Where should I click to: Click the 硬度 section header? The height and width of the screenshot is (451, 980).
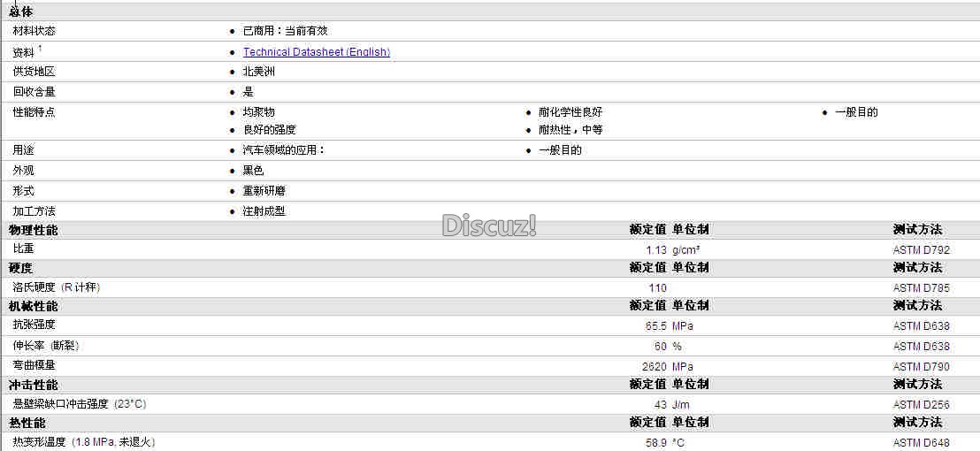(x=21, y=267)
